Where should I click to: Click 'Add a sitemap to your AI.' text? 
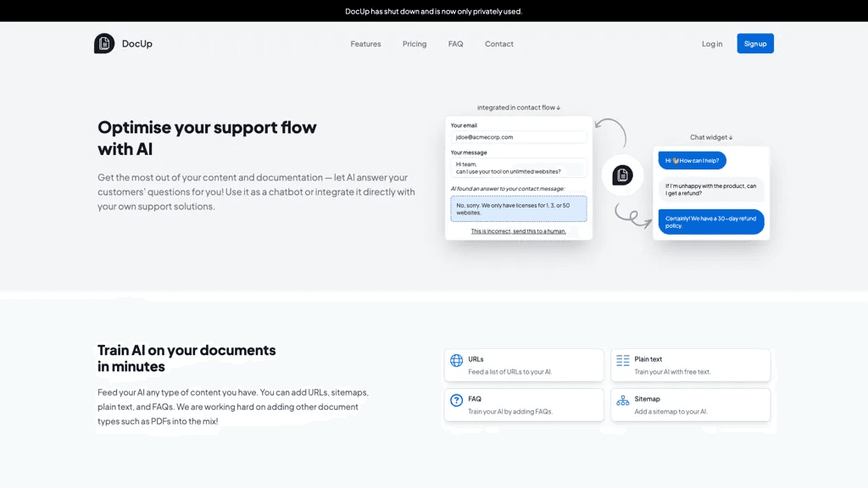[x=670, y=412]
